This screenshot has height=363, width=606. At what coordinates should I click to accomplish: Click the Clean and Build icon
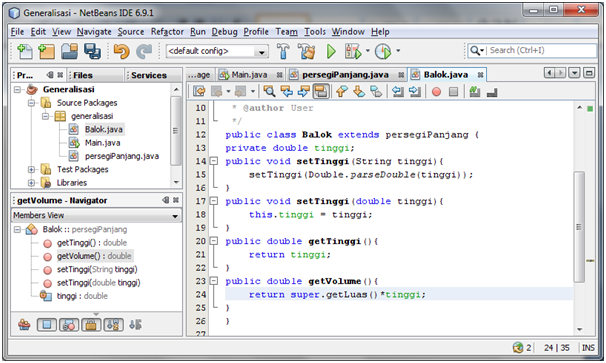tap(306, 51)
